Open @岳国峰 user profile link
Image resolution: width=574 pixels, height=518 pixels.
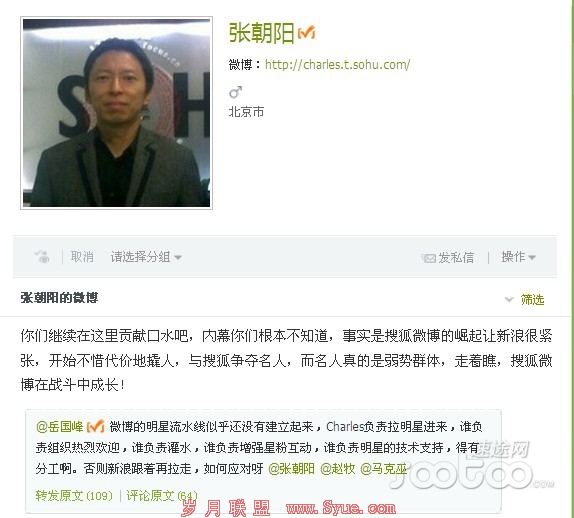(60, 426)
